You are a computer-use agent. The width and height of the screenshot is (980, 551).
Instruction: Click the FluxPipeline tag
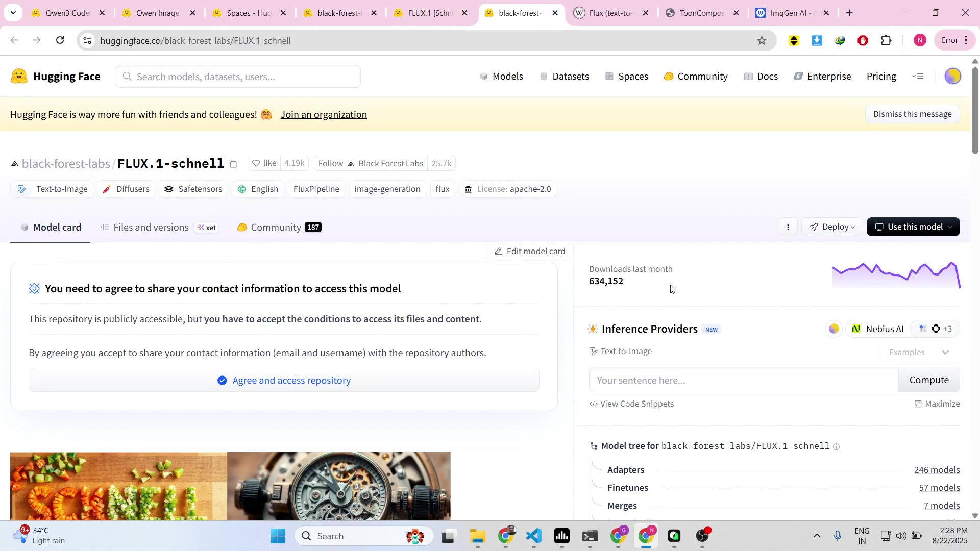pyautogui.click(x=316, y=189)
